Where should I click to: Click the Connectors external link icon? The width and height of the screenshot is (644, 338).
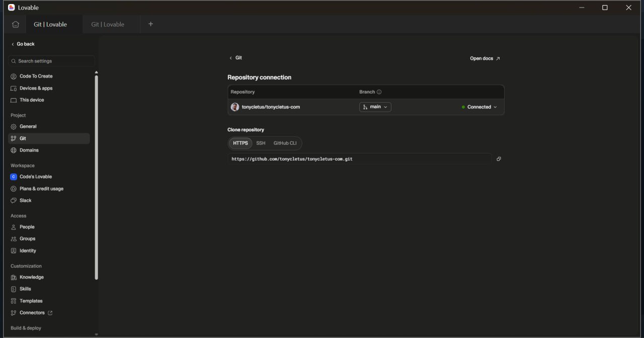50,313
